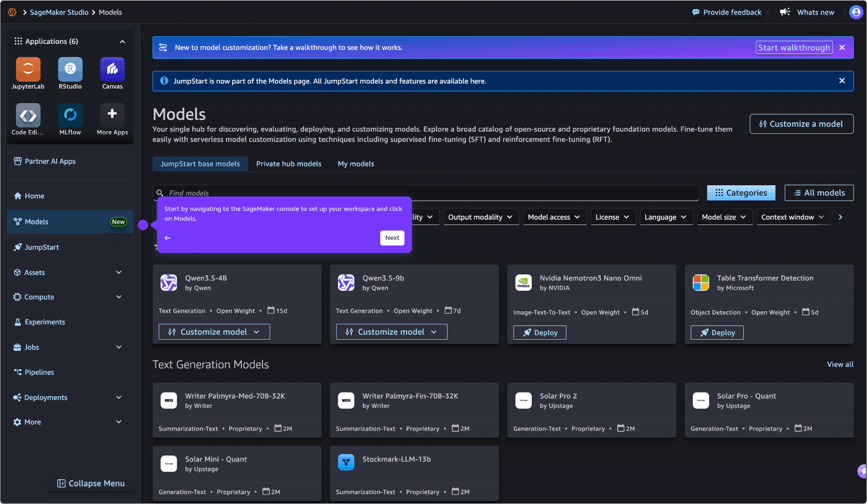Switch to All models view
The height and width of the screenshot is (504, 867).
point(819,193)
